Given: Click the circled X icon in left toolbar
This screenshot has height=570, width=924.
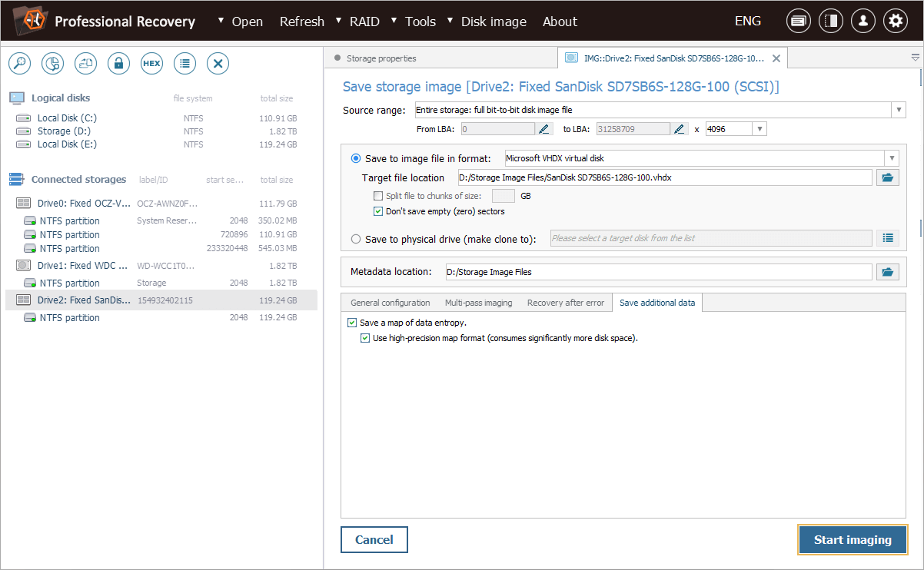Looking at the screenshot, I should tap(218, 64).
